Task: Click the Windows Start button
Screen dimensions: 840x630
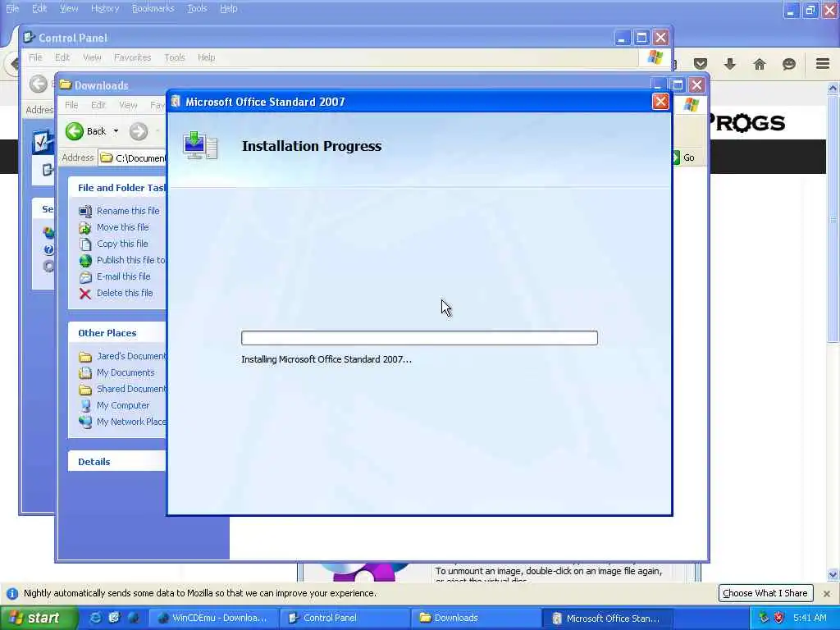Action: (x=39, y=619)
